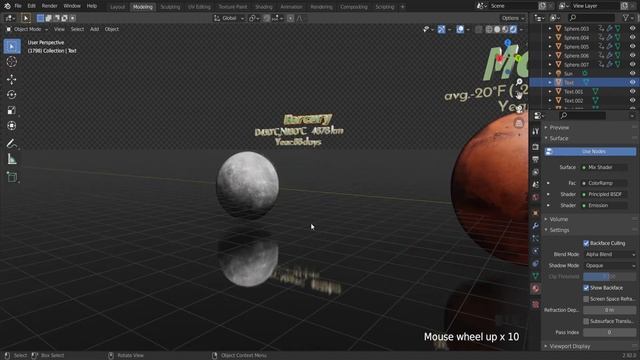This screenshot has width=640, height=360.
Task: Open the Modifiers properties tab
Action: (x=536, y=226)
